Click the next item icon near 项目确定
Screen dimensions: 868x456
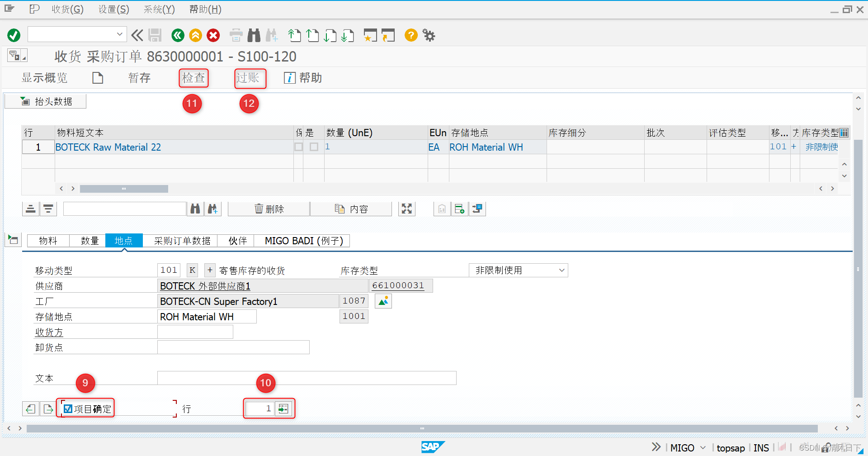[48, 408]
